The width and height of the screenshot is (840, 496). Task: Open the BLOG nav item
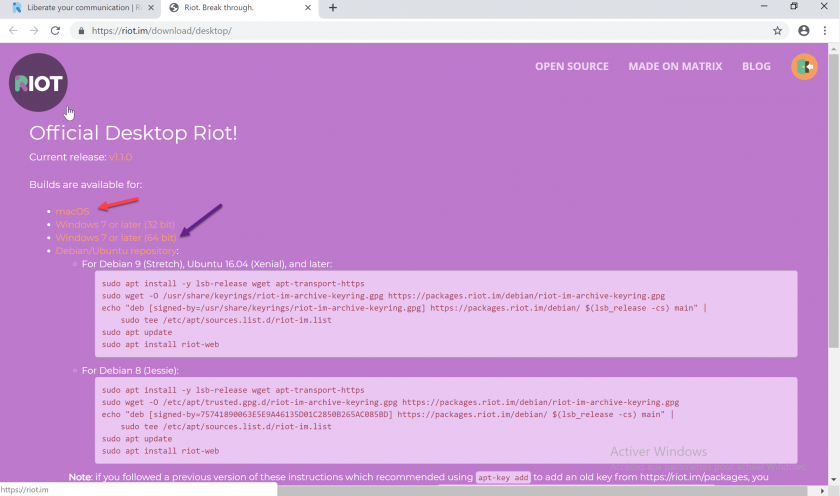[x=756, y=66]
